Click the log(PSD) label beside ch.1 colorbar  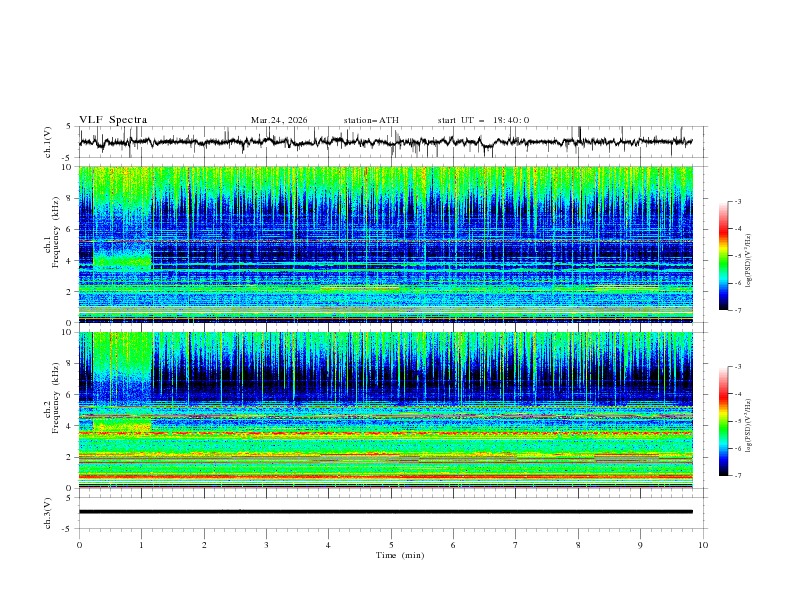pos(749,261)
